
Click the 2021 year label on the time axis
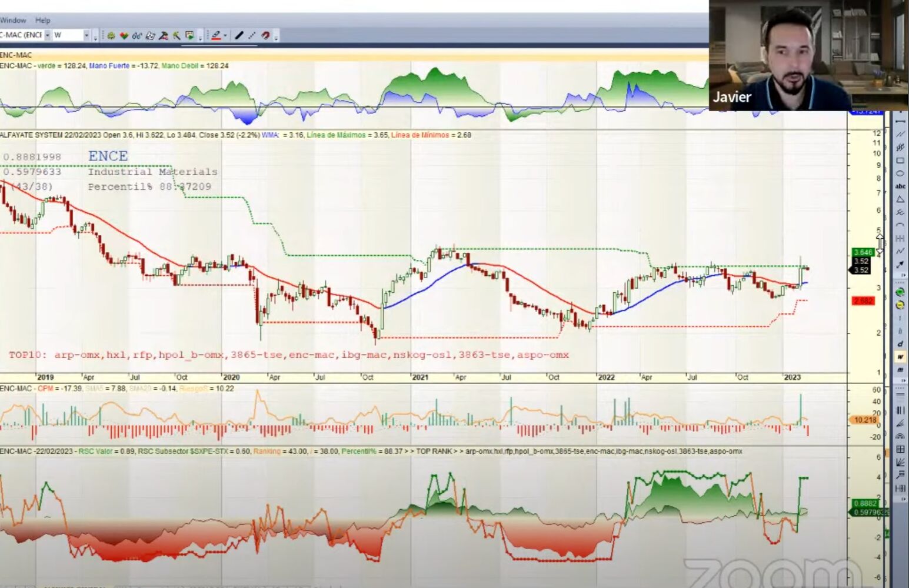pos(419,377)
